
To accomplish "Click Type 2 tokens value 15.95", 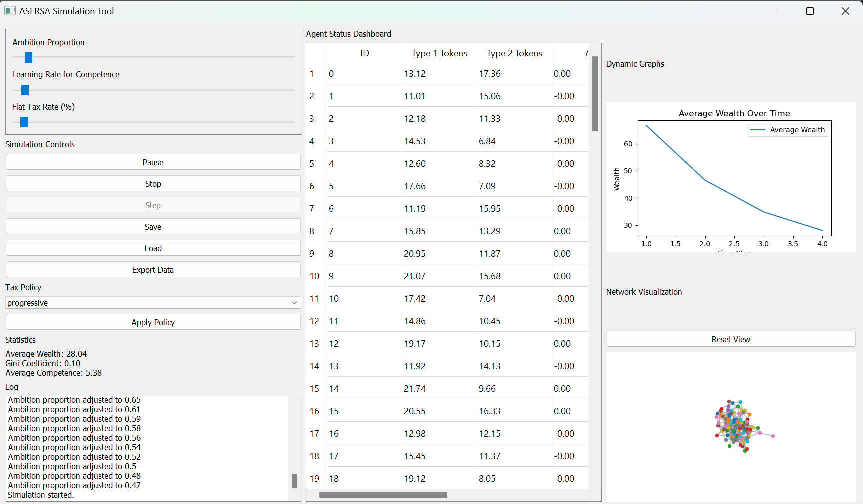I will pos(514,209).
